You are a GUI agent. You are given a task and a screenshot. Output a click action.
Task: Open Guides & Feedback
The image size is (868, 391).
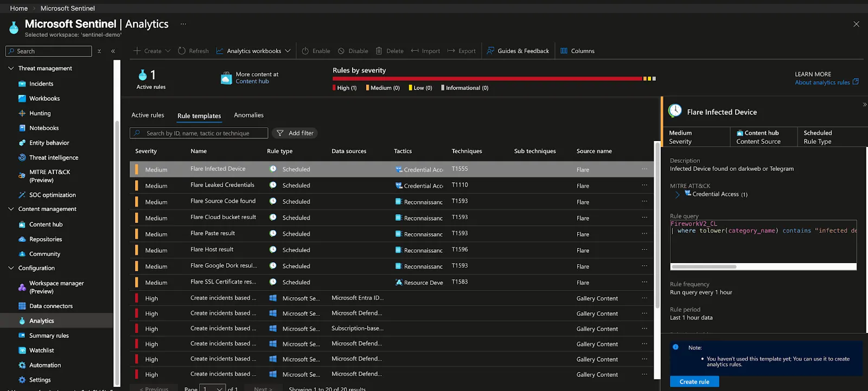tap(518, 51)
